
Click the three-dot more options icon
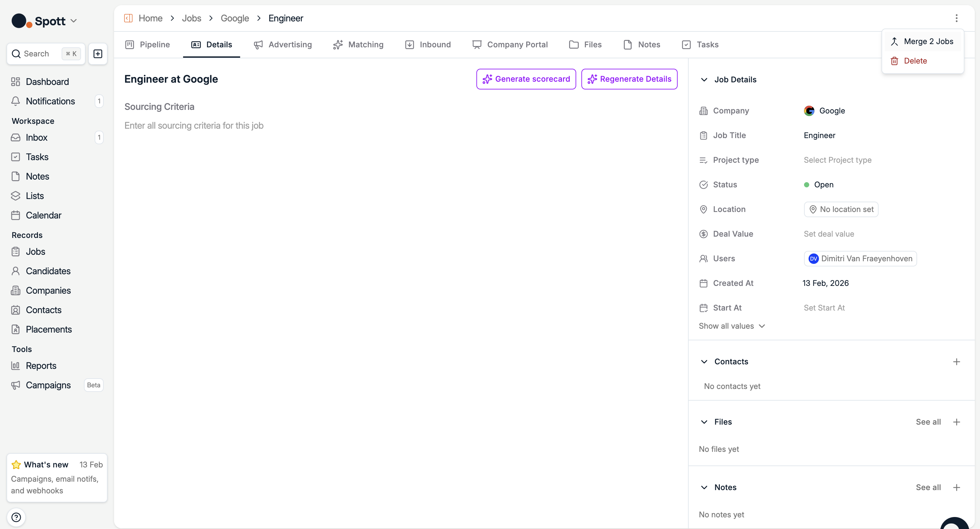956,18
